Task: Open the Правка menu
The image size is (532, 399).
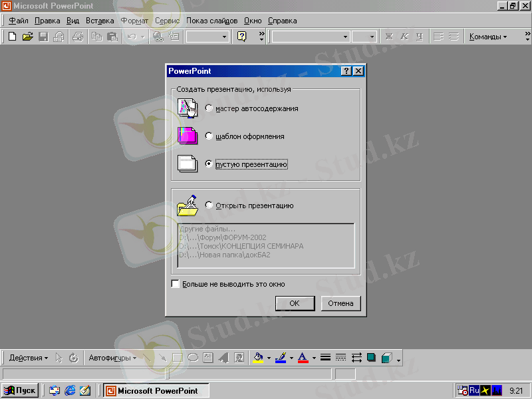Action: tap(47, 21)
